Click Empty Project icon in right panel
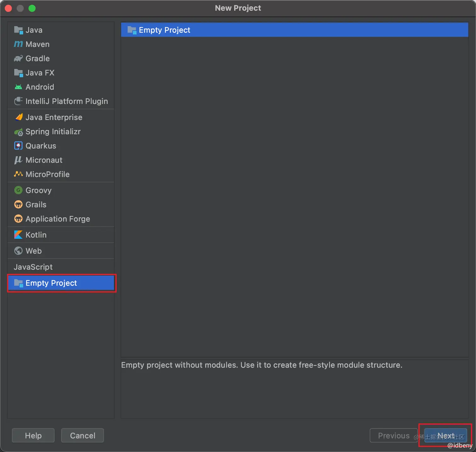 (132, 30)
